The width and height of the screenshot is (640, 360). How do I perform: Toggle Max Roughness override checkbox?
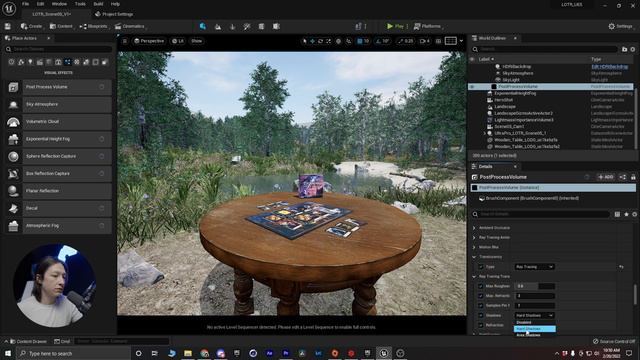click(x=481, y=286)
